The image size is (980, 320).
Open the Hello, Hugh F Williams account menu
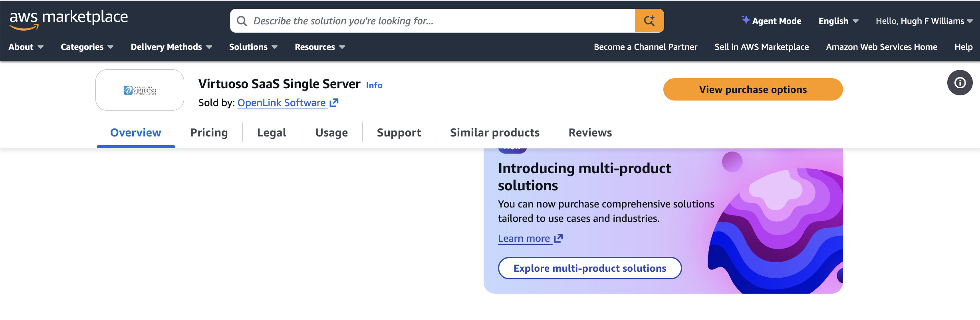[924, 21]
